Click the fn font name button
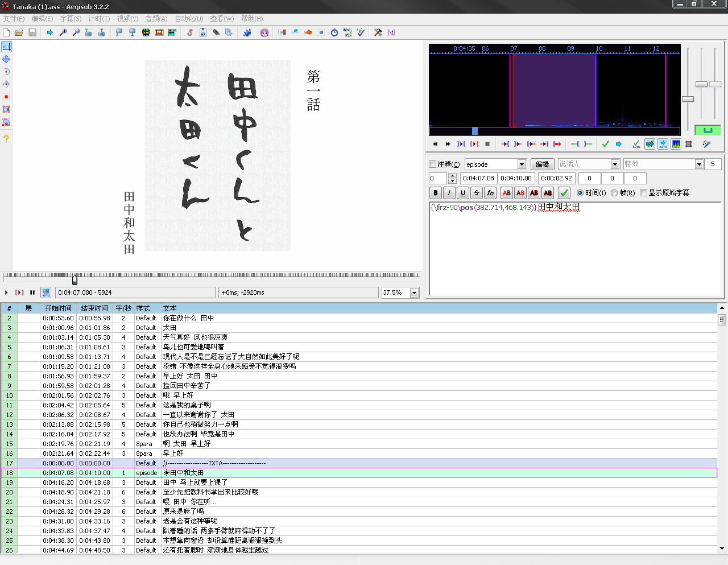This screenshot has width=728, height=565. point(490,193)
